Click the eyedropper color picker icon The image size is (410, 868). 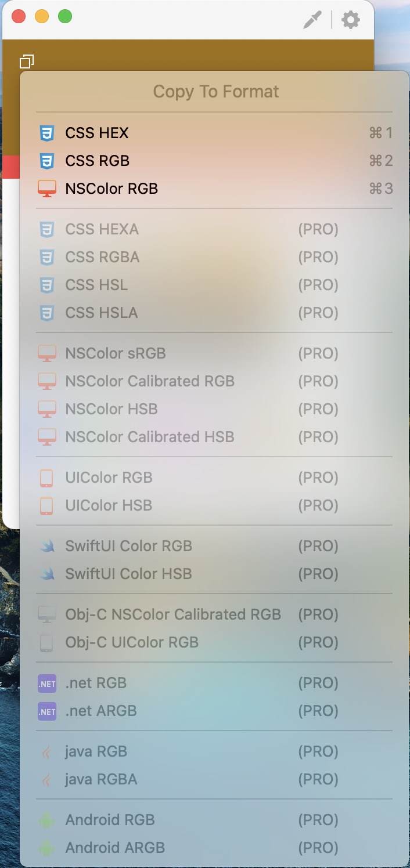pos(312,20)
